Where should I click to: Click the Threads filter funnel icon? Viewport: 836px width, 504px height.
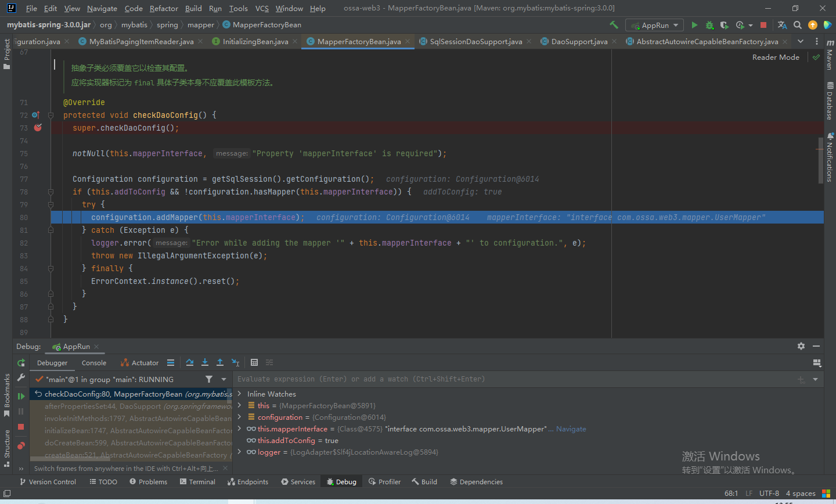[209, 379]
